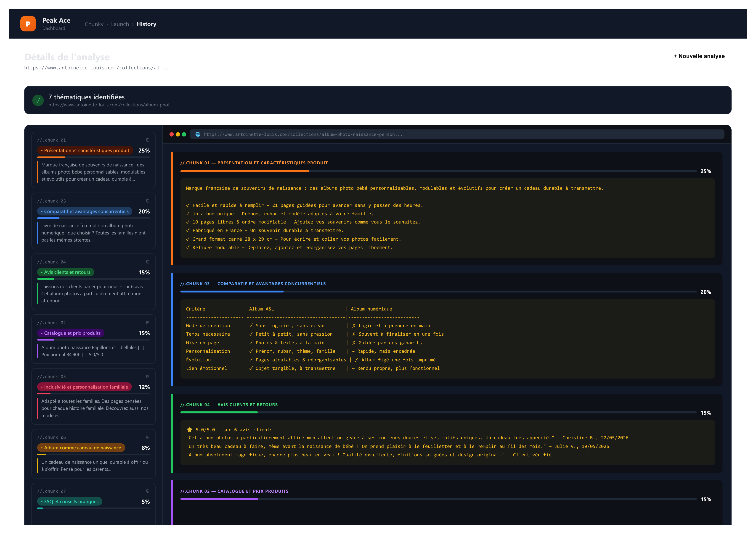Click the green check status icon
756x534 pixels.
click(38, 100)
